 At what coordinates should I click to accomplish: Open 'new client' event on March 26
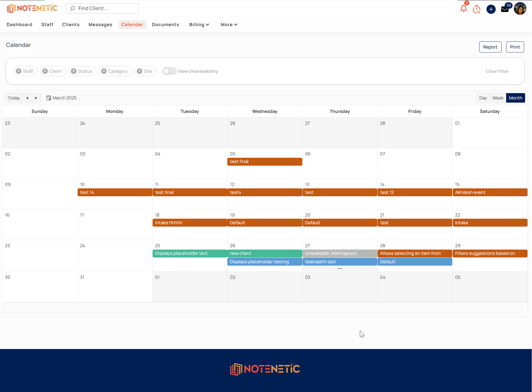click(x=265, y=254)
